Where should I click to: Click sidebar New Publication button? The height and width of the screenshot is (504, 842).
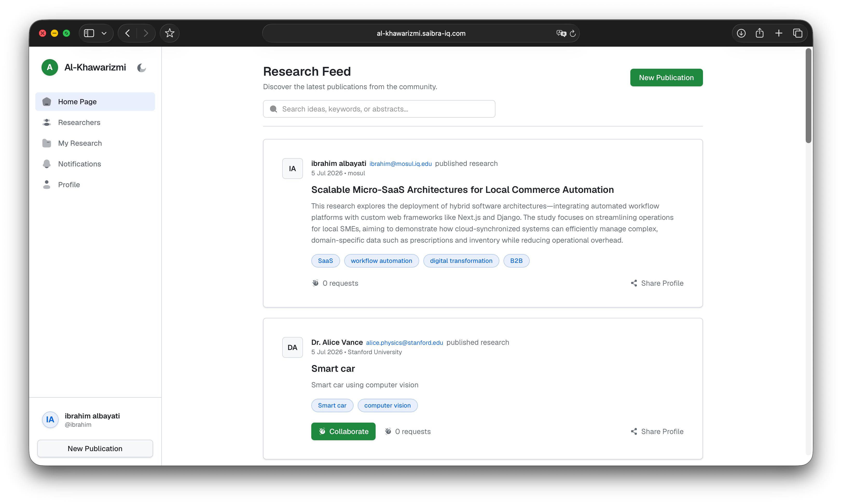95,448
